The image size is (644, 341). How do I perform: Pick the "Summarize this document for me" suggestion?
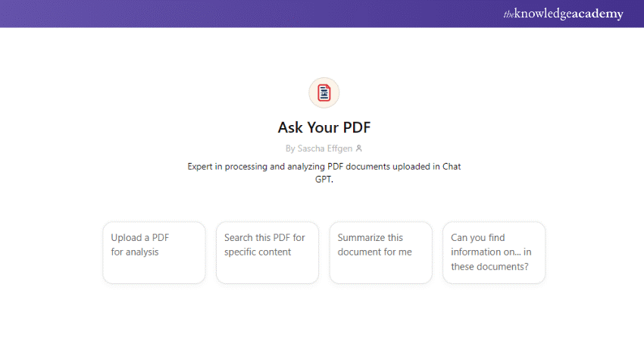[380, 252]
